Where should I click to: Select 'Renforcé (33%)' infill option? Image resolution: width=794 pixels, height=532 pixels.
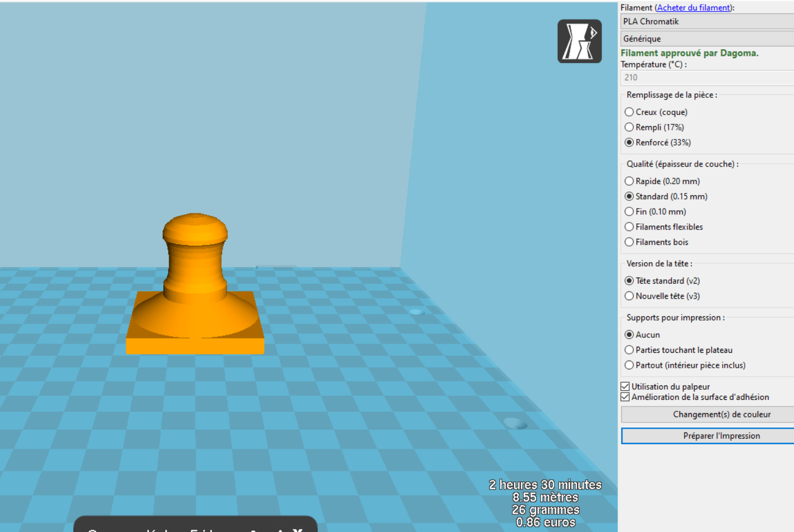629,143
